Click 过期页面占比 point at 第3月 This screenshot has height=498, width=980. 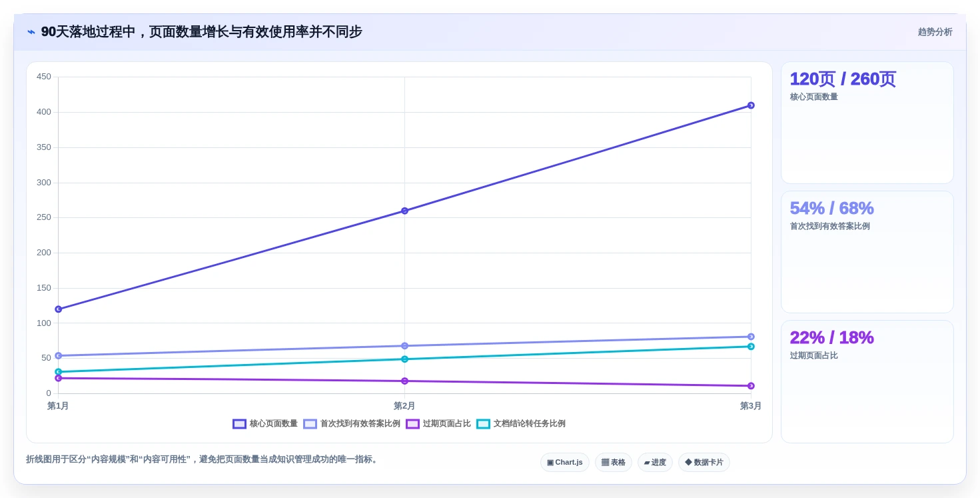pos(751,386)
